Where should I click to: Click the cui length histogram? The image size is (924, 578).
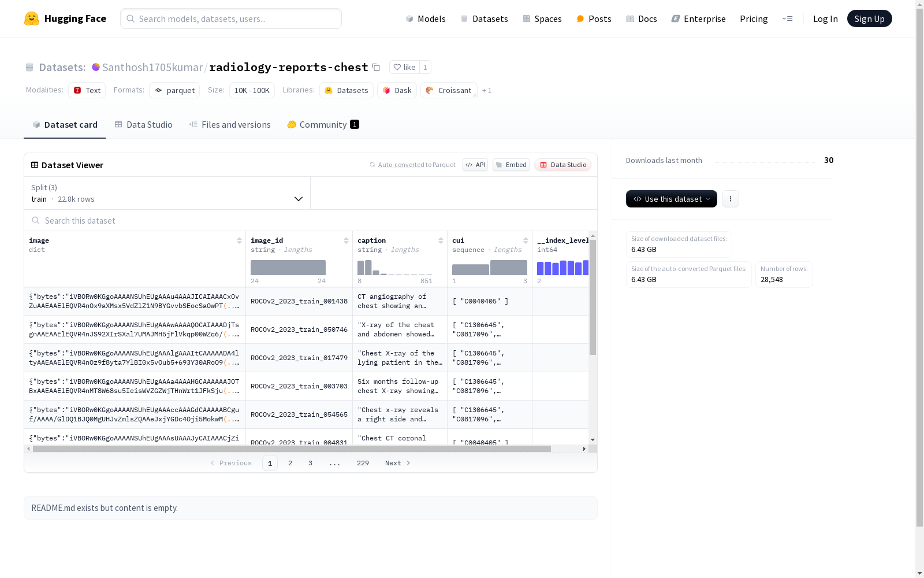click(490, 268)
